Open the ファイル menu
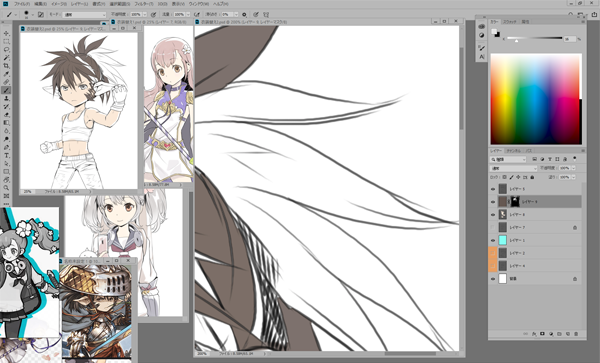 (x=22, y=4)
